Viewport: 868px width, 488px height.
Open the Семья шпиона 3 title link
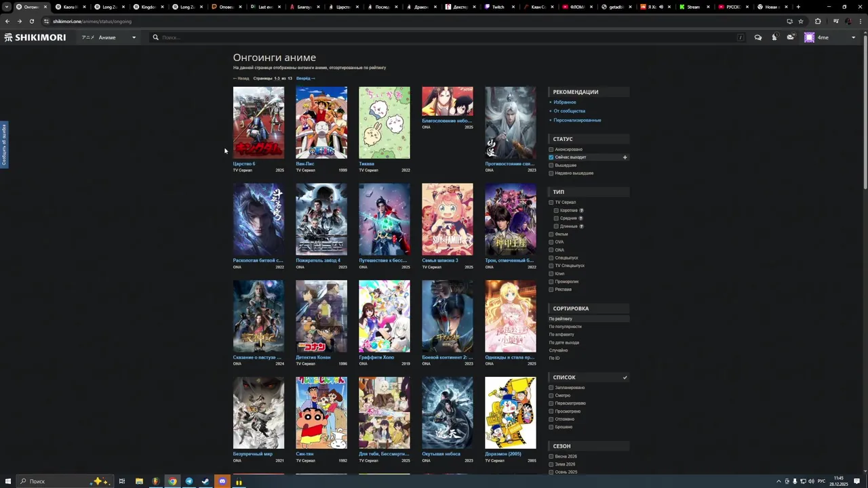point(440,260)
